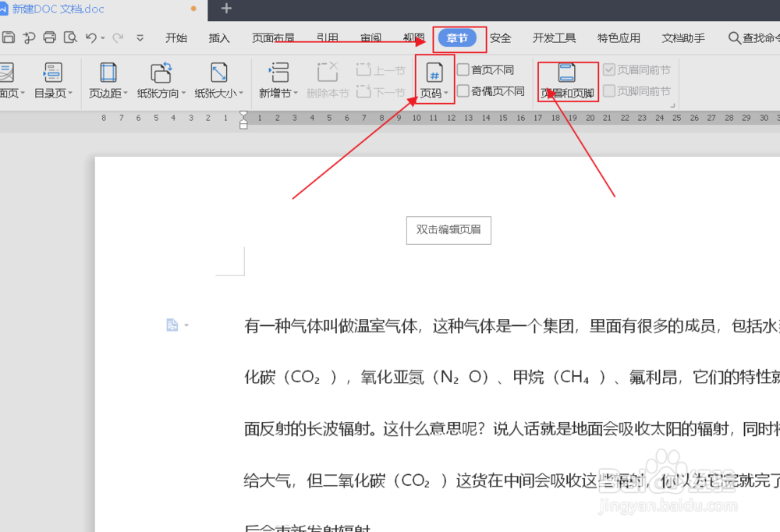Switch to the 插入 tab
This screenshot has width=780, height=532.
[x=219, y=37]
